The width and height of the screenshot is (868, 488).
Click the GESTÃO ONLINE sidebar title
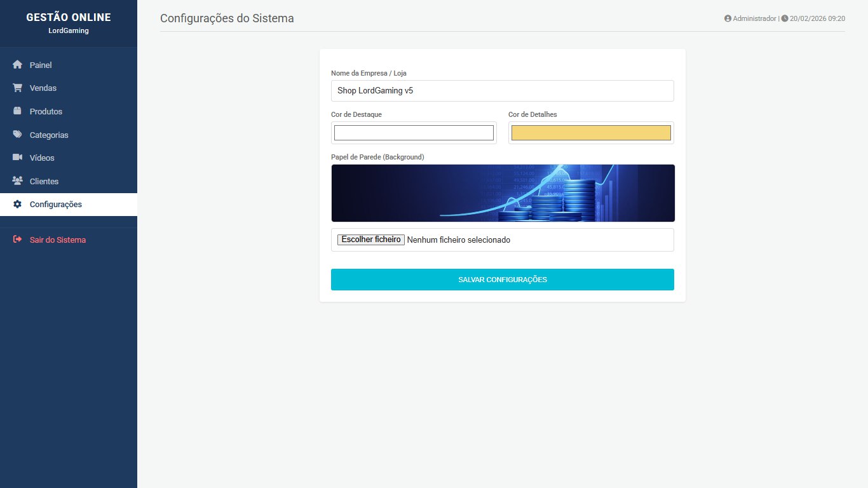69,18
